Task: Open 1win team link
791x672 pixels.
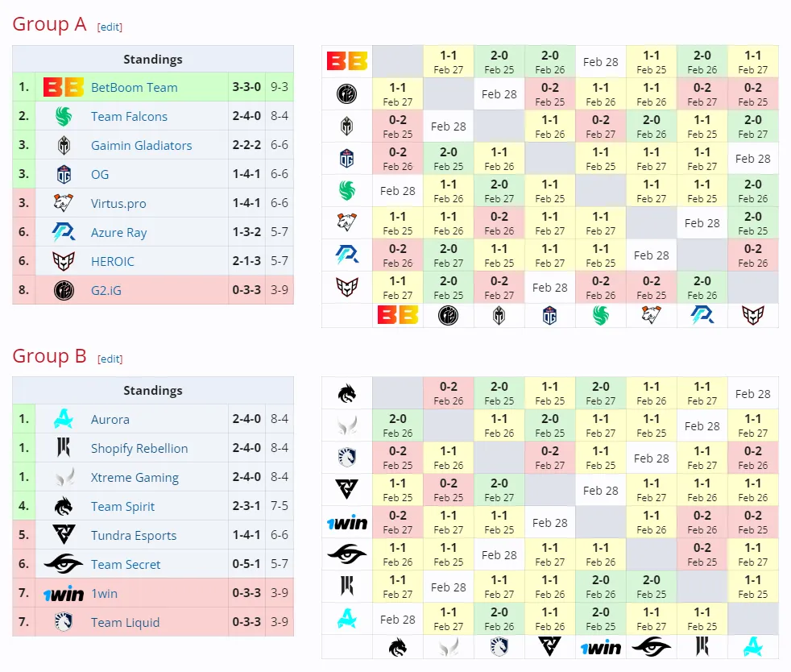Action: (x=104, y=593)
